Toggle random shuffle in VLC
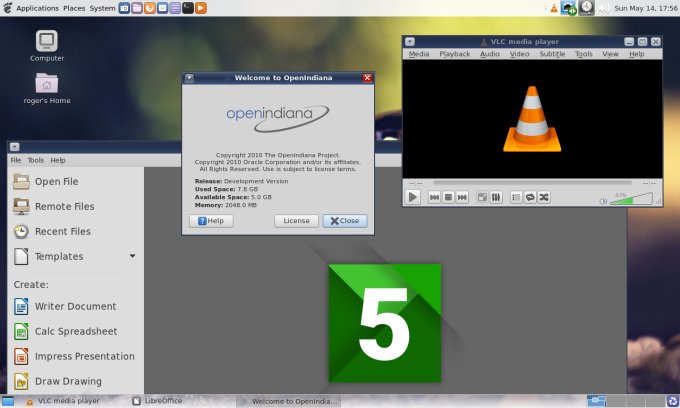Viewport: 680px width, 408px height. pyautogui.click(x=543, y=198)
